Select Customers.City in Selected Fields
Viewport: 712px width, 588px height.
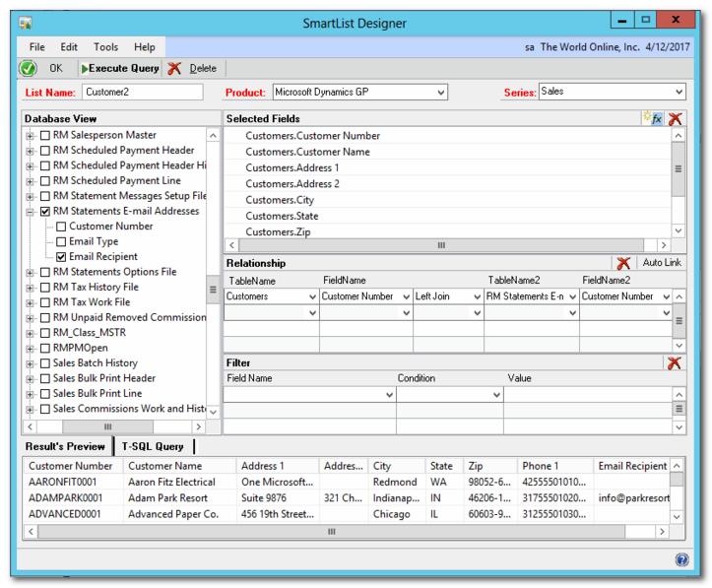pyautogui.click(x=280, y=200)
